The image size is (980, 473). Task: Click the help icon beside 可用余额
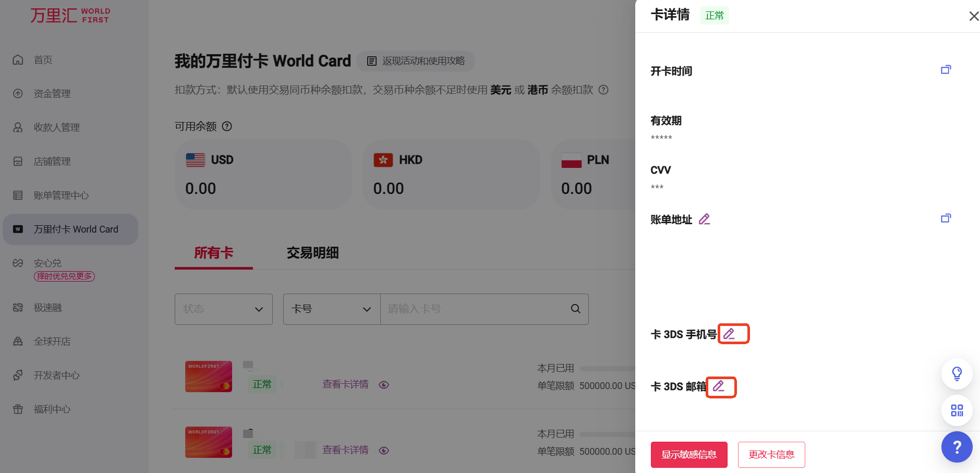pyautogui.click(x=227, y=126)
